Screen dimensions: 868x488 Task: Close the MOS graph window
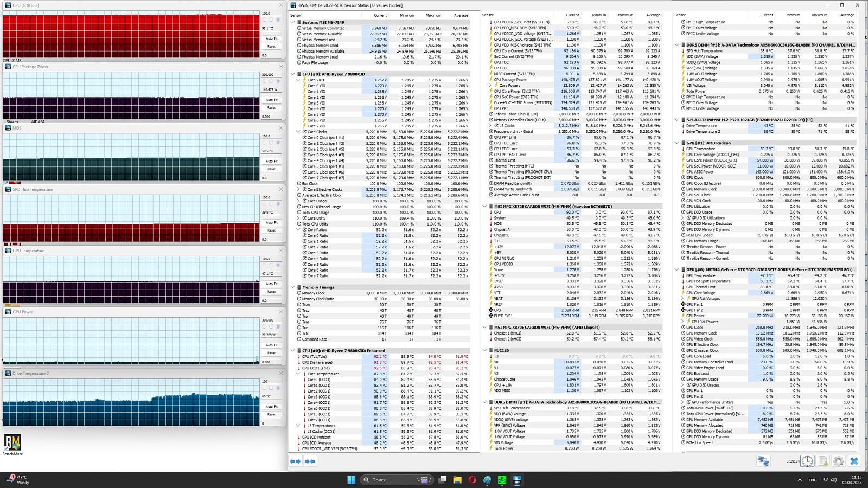281,128
